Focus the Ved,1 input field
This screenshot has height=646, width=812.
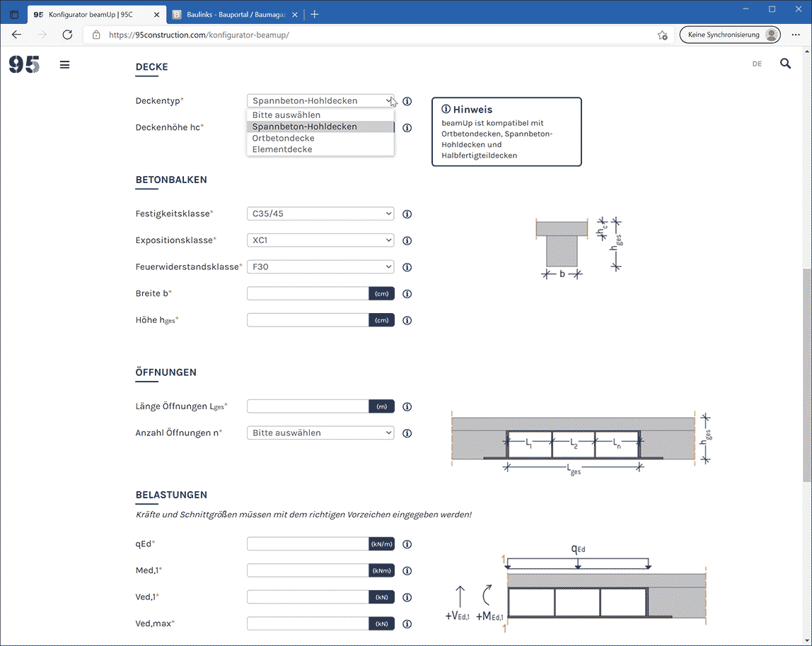pos(308,597)
